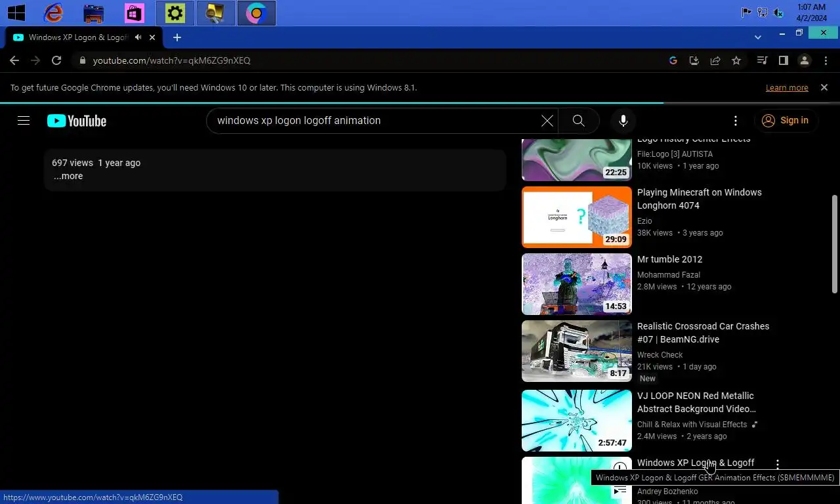The width and height of the screenshot is (840, 504).
Task: Go back to the previous page
Action: coord(14,60)
